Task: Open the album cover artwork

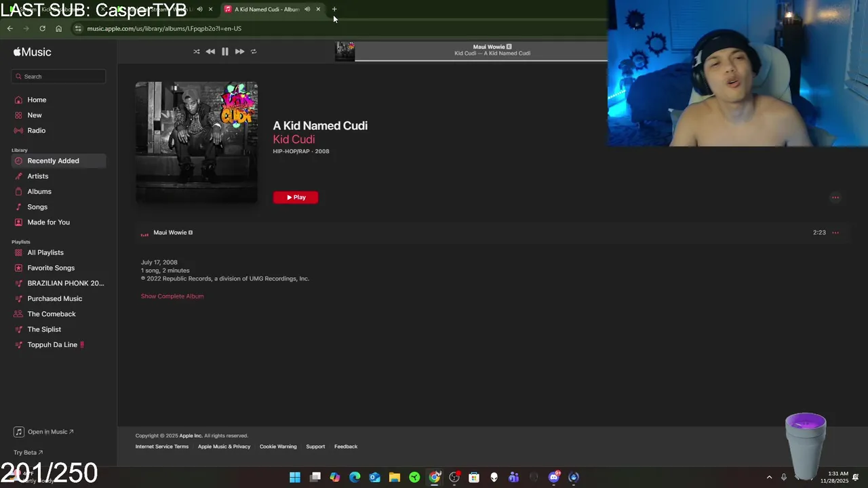Action: click(x=197, y=142)
